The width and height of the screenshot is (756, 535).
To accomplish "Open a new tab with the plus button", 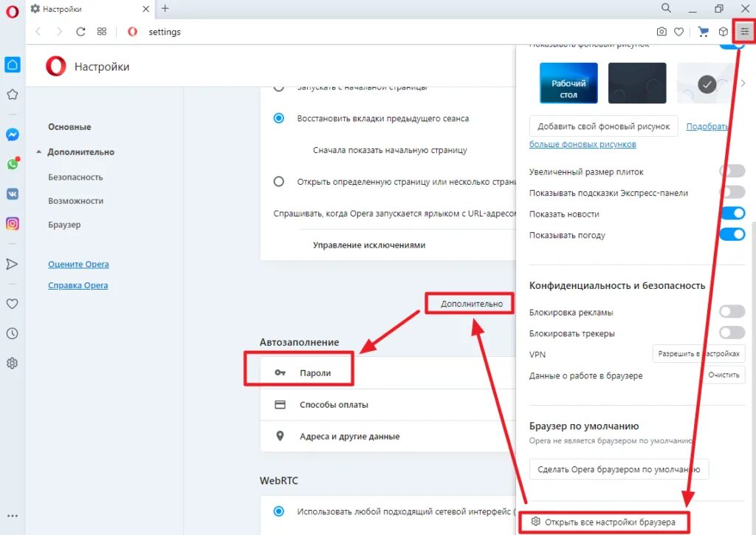I will coord(165,8).
